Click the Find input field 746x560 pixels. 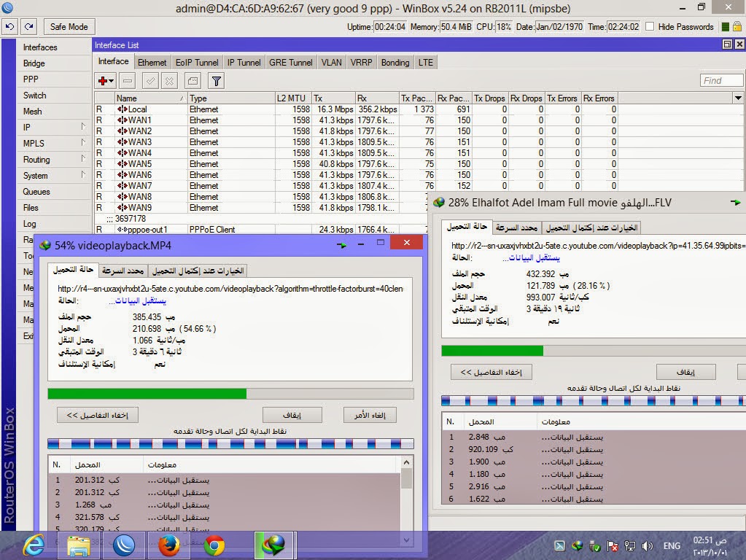721,80
